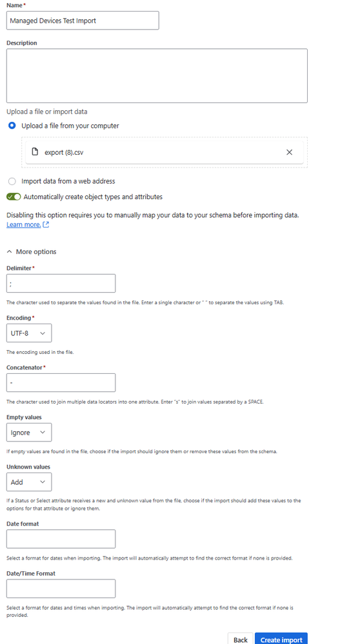This screenshot has height=644, width=360.
Task: Click the Date format input field
Action: (x=61, y=539)
